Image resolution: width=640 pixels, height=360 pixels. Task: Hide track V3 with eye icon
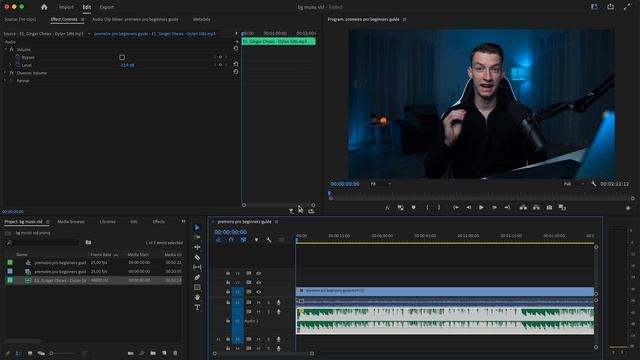258,273
